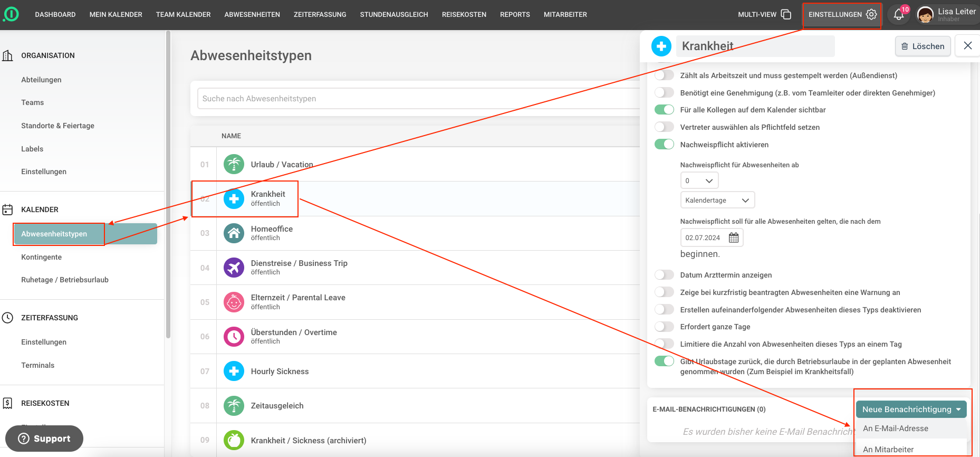Click the Überstunden clock icon
Image resolution: width=980 pixels, height=457 pixels.
pyautogui.click(x=234, y=337)
